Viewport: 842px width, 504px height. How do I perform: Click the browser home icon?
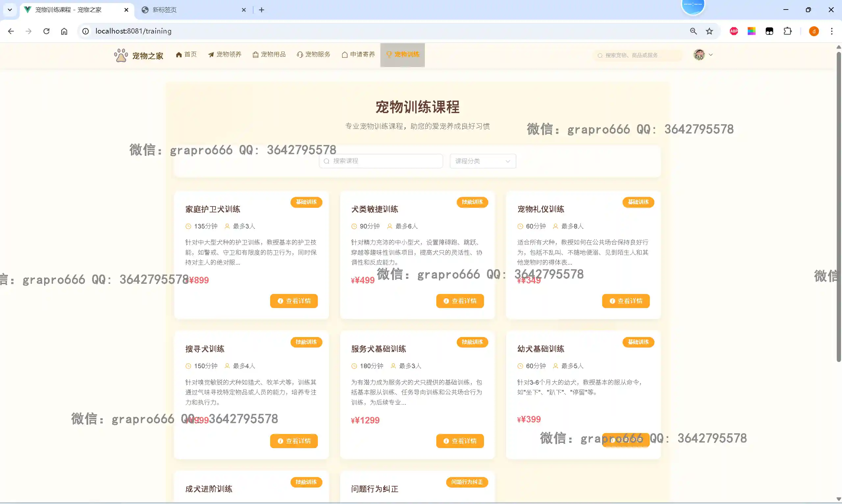coord(64,31)
